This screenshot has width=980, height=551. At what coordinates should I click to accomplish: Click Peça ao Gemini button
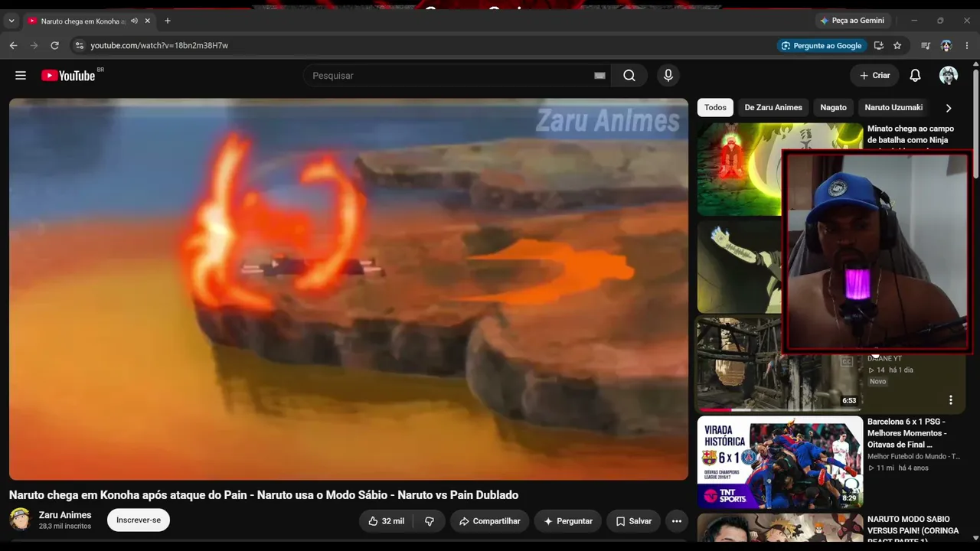point(852,21)
